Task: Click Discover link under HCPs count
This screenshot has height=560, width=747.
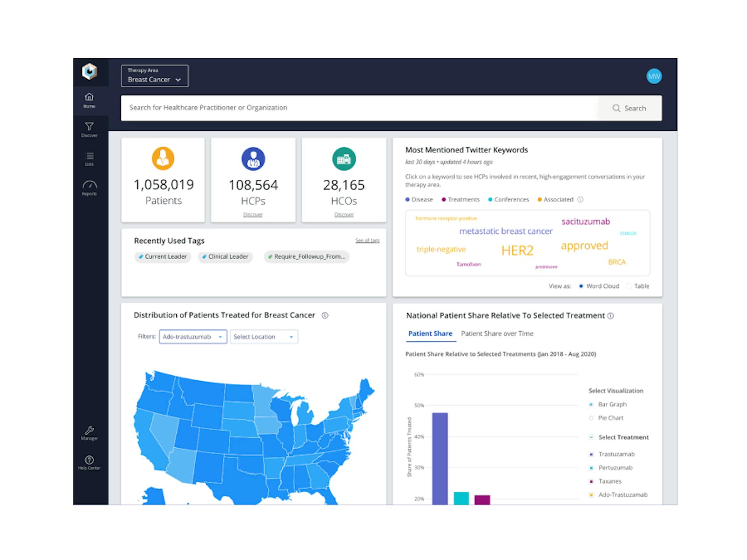Action: pos(253,214)
